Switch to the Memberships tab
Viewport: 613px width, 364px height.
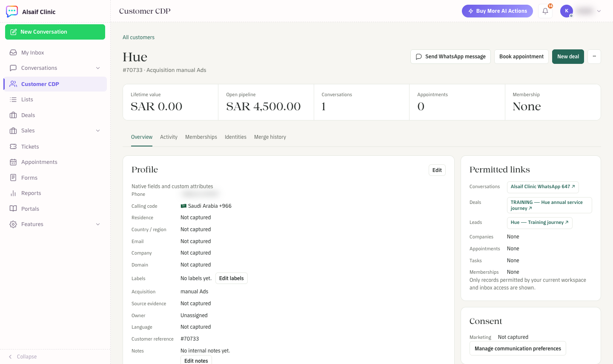click(201, 137)
